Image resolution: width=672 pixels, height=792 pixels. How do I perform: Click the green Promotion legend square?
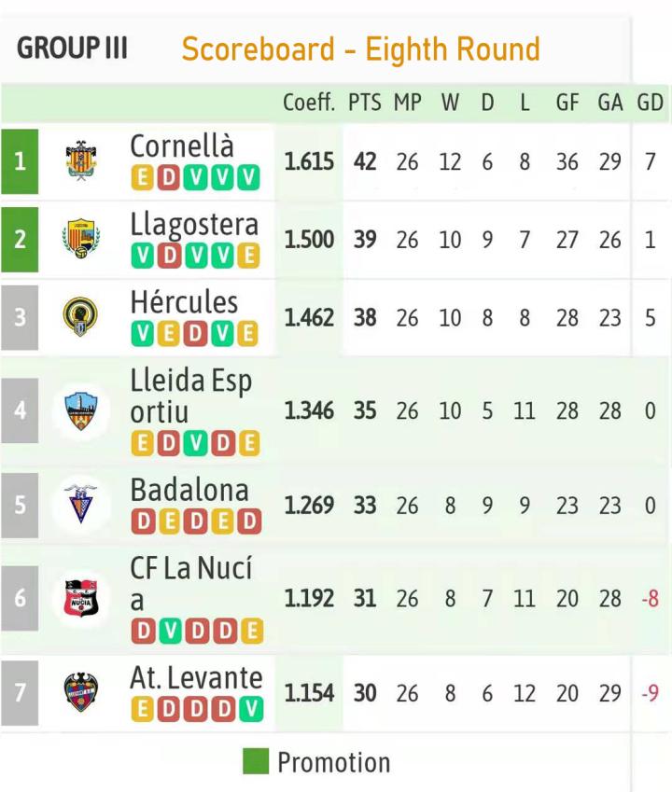[256, 761]
